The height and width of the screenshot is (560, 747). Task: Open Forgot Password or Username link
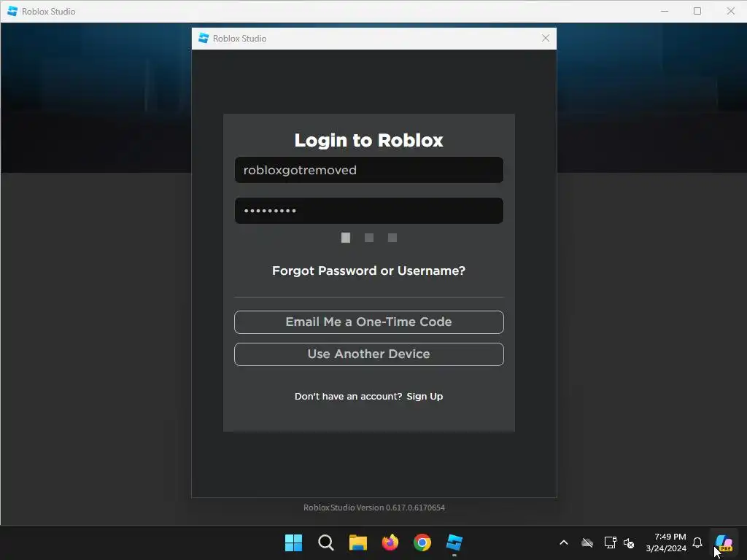point(368,271)
